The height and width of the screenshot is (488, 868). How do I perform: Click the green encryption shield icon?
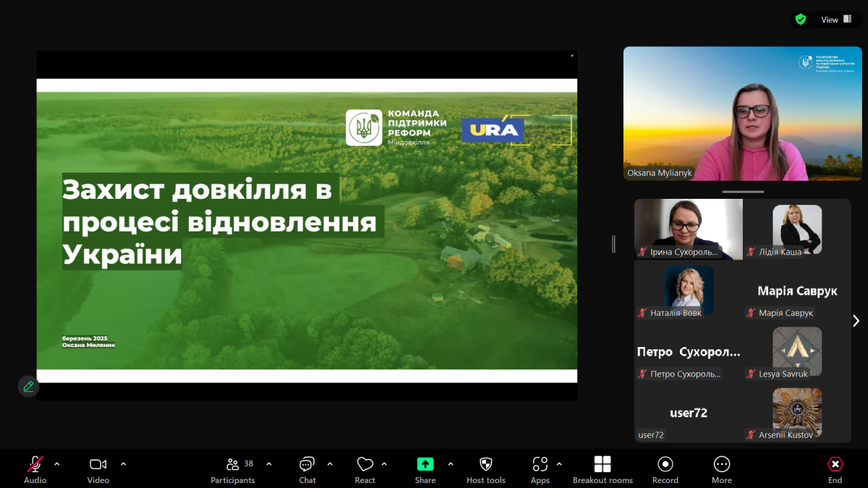[801, 20]
